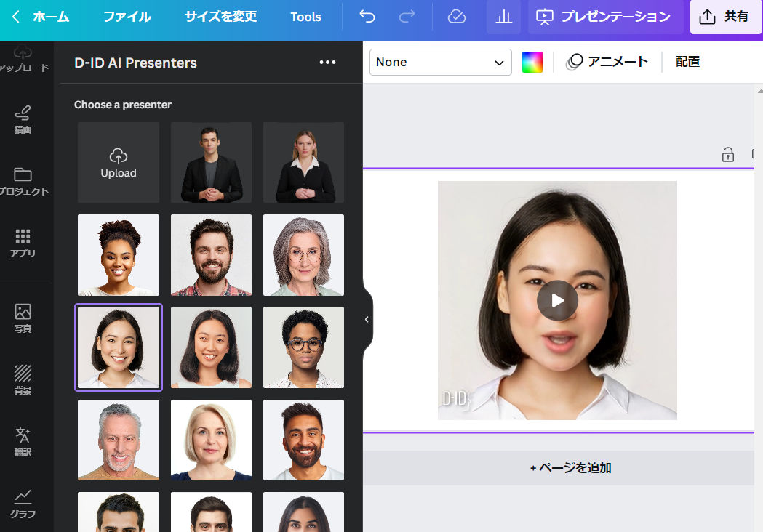Open the None dropdown
Image resolution: width=763 pixels, height=532 pixels.
pyautogui.click(x=440, y=63)
